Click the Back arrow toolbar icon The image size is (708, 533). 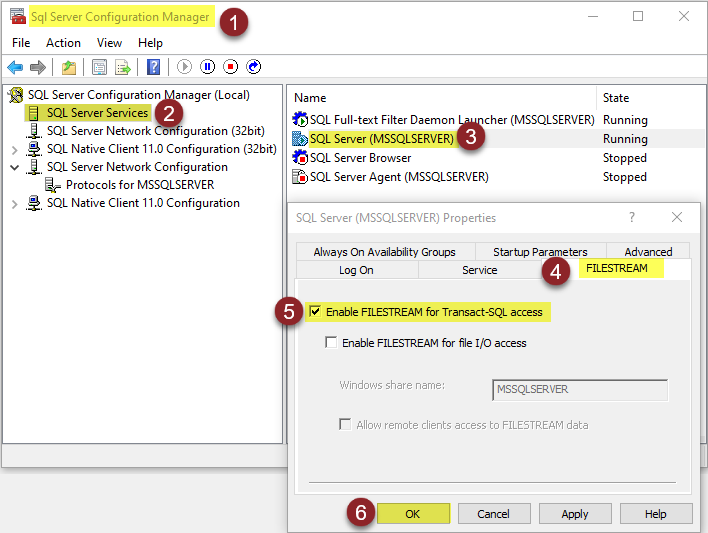[x=15, y=67]
